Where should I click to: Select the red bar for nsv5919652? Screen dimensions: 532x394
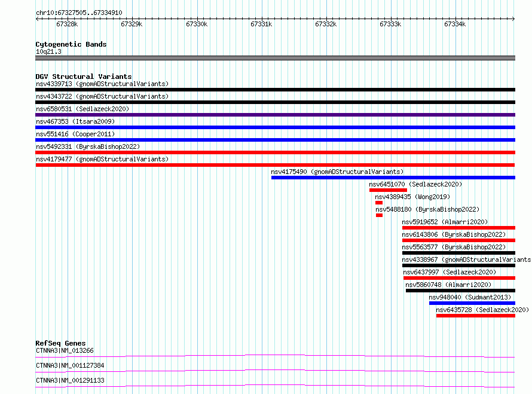point(458,228)
